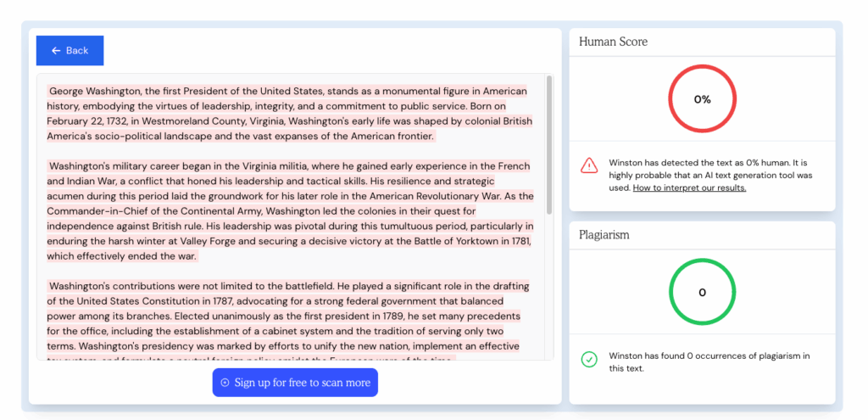Click the green plagiarism score circle
868x420 pixels.
(x=702, y=293)
